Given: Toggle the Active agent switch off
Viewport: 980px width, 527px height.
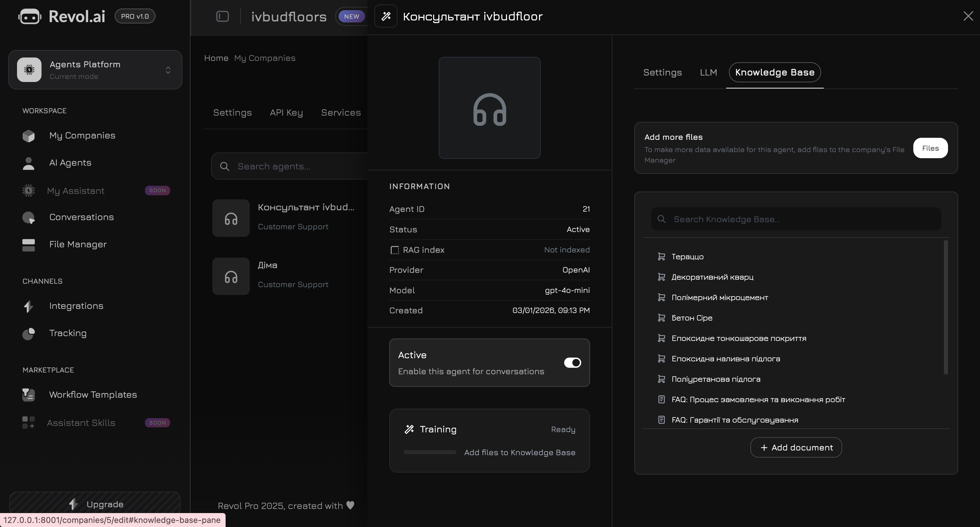Looking at the screenshot, I should [x=572, y=363].
